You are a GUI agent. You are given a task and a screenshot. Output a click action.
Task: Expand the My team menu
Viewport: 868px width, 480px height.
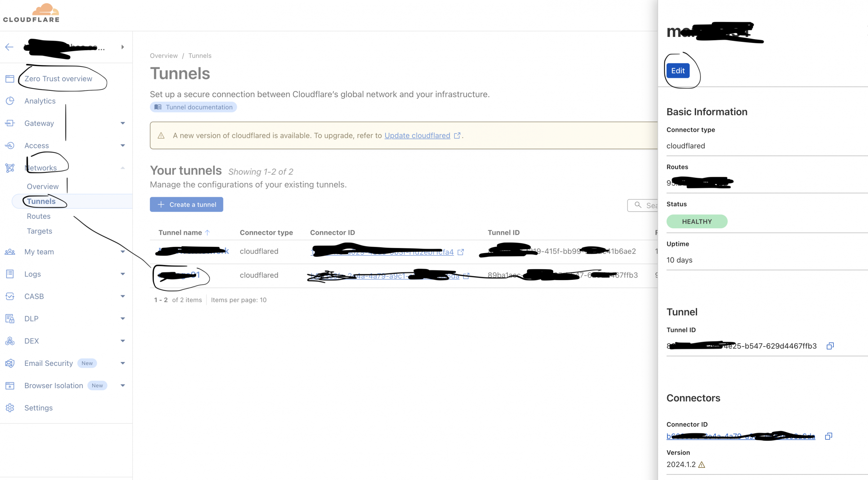coord(123,252)
